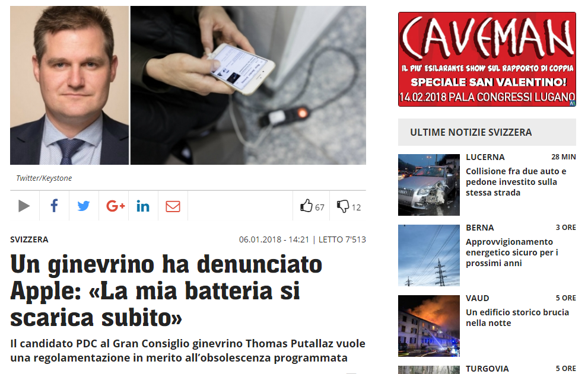Click the thumbs-up like icon
Viewport: 588px width, 374px height.
tap(306, 205)
